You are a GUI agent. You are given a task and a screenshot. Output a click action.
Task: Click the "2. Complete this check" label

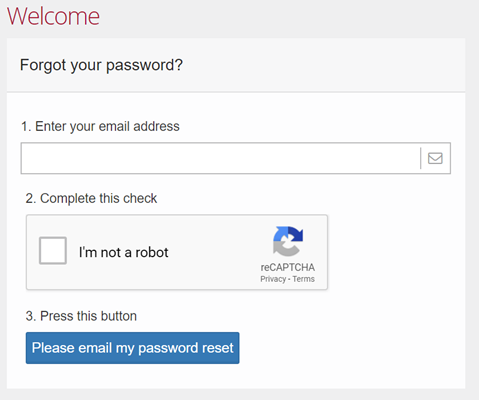click(91, 198)
